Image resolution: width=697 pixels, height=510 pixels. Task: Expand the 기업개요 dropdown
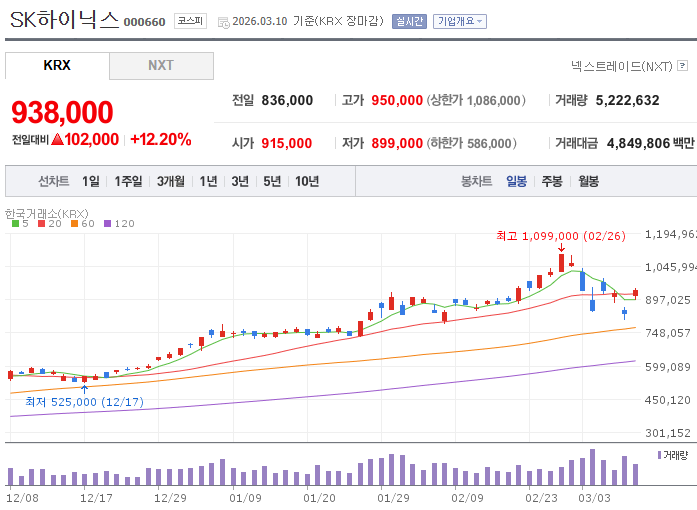tap(460, 21)
